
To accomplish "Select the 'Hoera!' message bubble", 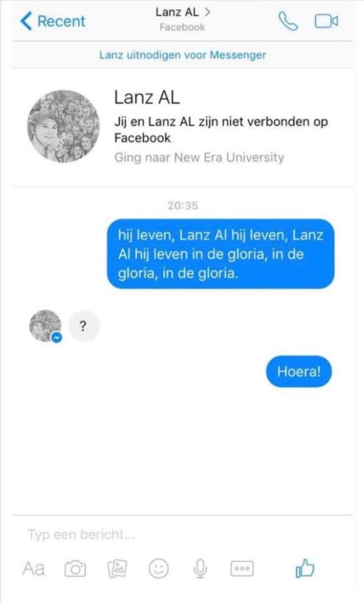I will click(299, 372).
